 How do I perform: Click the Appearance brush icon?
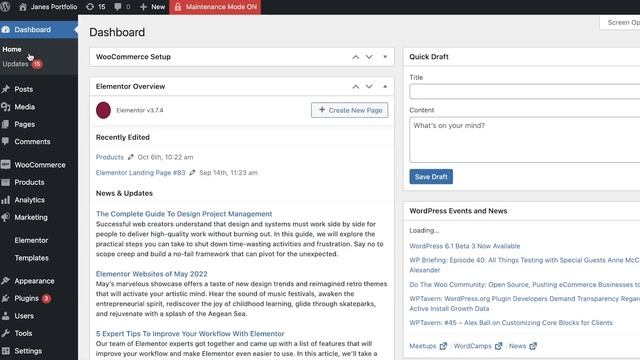pyautogui.click(x=6, y=281)
